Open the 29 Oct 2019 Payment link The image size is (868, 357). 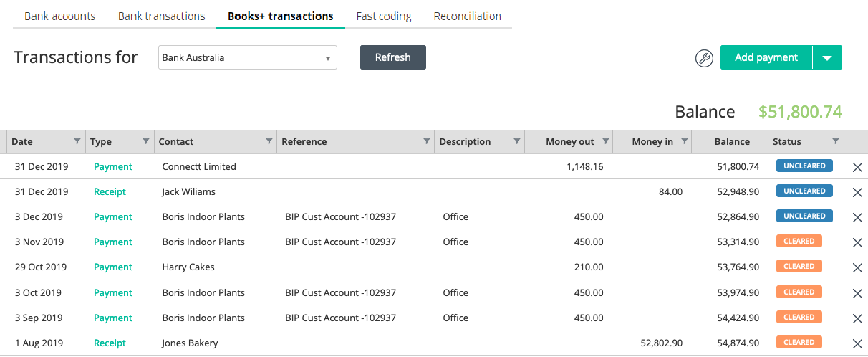coord(113,267)
